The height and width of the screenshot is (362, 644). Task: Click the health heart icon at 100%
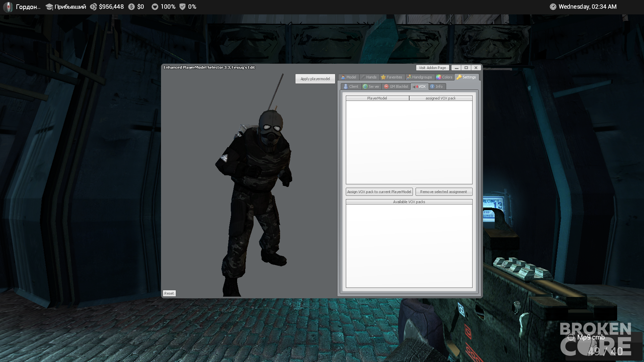point(155,7)
